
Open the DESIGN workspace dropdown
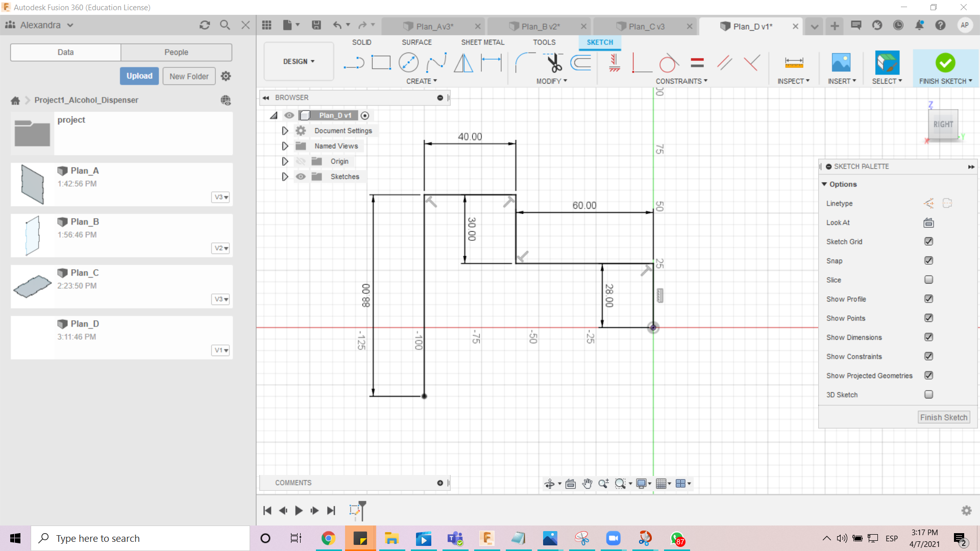pyautogui.click(x=299, y=61)
